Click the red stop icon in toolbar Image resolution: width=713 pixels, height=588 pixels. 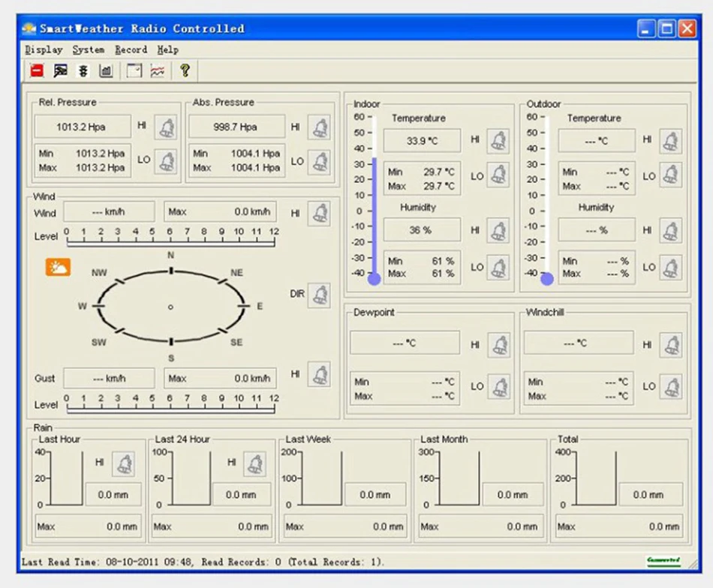[37, 71]
